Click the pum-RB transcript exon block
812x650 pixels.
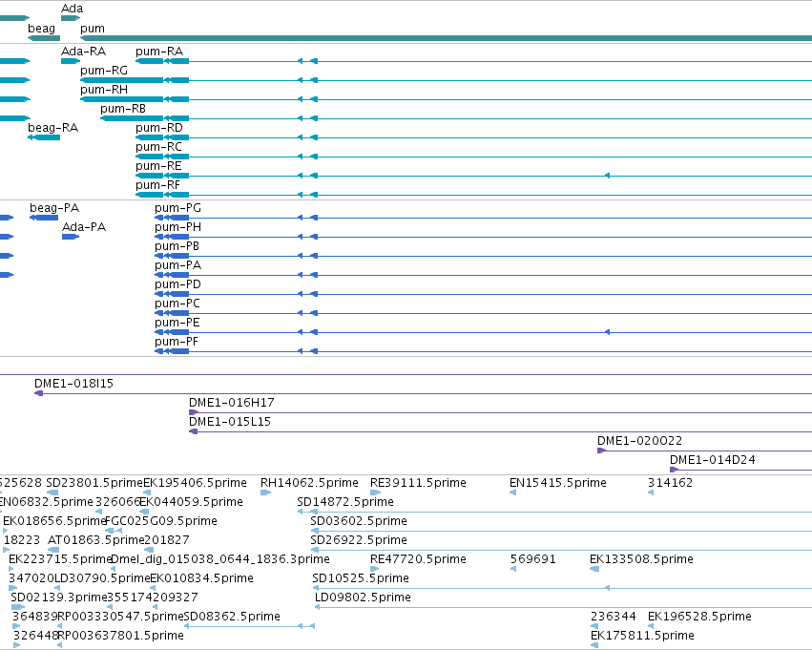132,118
